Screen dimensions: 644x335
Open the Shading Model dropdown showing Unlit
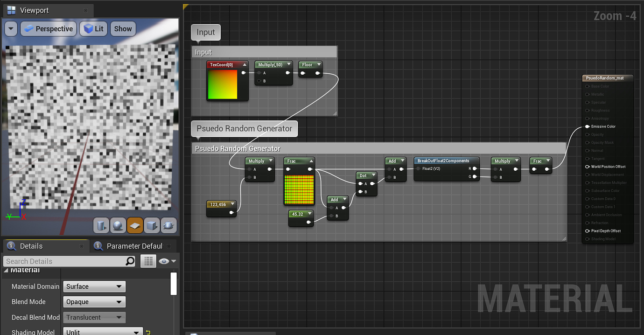(x=102, y=331)
